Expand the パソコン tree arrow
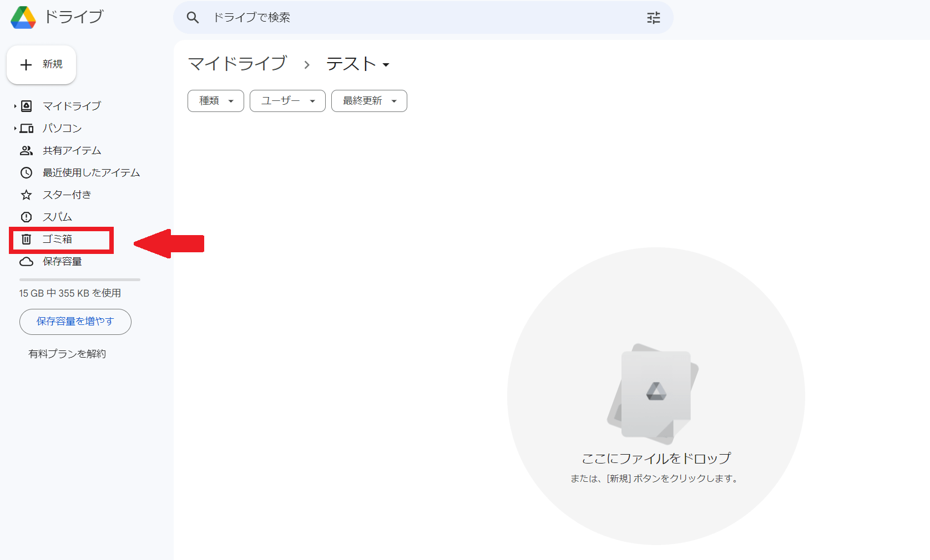 click(x=15, y=128)
